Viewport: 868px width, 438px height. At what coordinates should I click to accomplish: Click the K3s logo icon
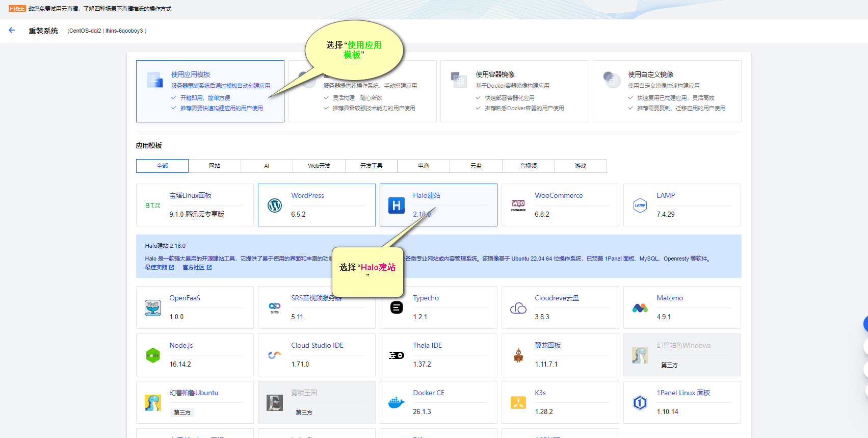pyautogui.click(x=518, y=403)
